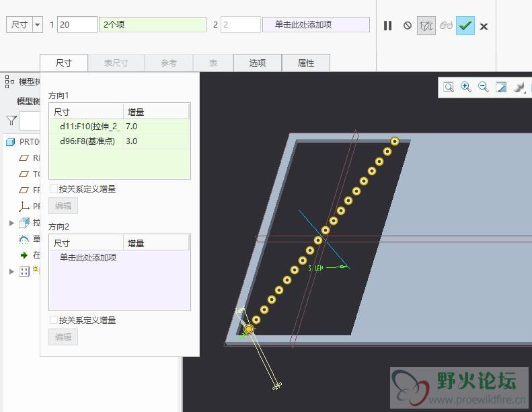Click direction 2 增量 column header
532x412 pixels.
pos(156,243)
